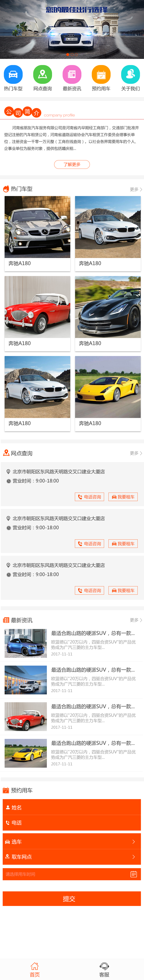
Task: Focus the 姓名 name input field
Action: coord(72,807)
